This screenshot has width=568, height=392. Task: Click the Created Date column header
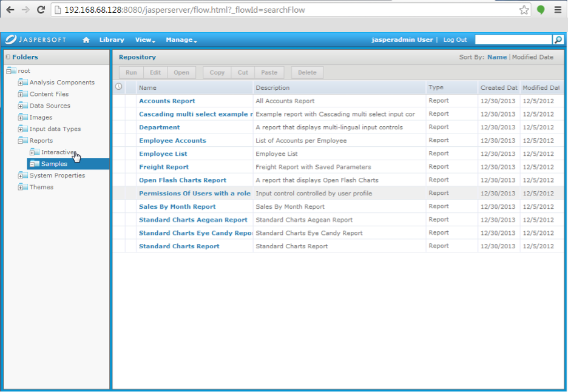point(499,87)
